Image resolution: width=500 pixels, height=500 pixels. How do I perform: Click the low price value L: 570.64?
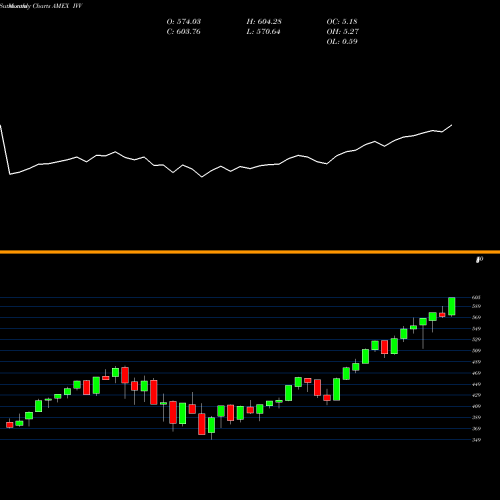tap(263, 32)
